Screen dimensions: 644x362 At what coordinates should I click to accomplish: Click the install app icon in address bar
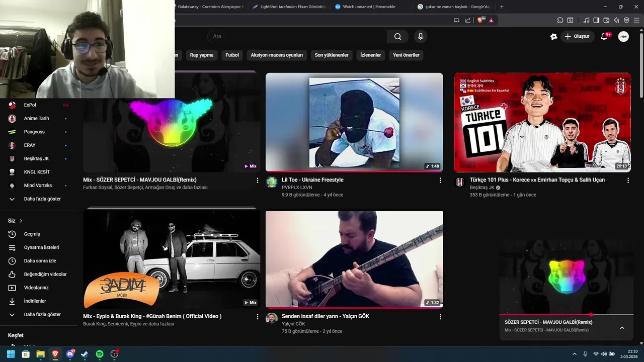point(456,20)
